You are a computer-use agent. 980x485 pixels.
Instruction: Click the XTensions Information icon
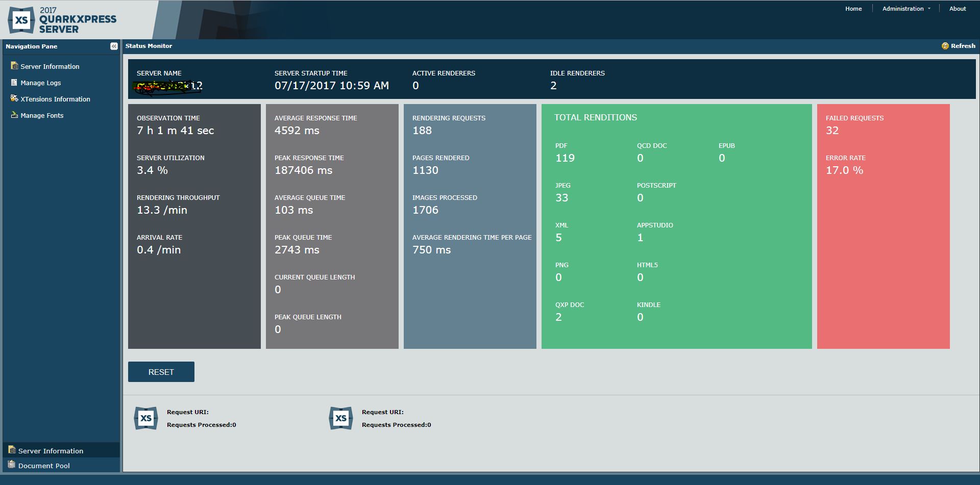14,98
